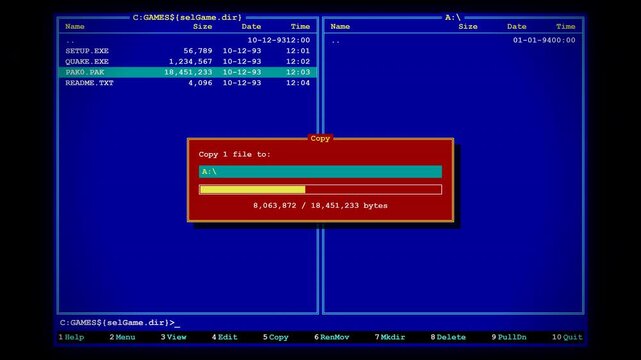Select the highlighted PAK0.PAK file
This screenshot has width=641, height=360.
(188, 72)
